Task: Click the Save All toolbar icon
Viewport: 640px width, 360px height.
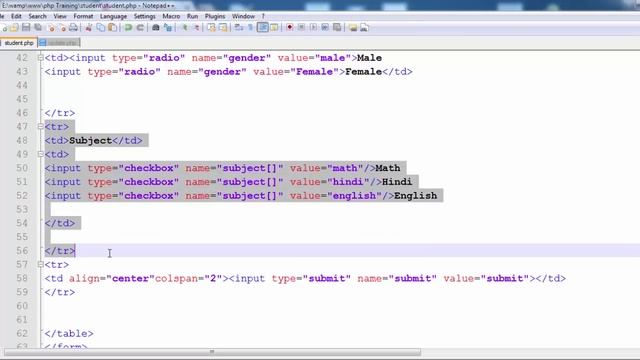Action: coord(38,27)
